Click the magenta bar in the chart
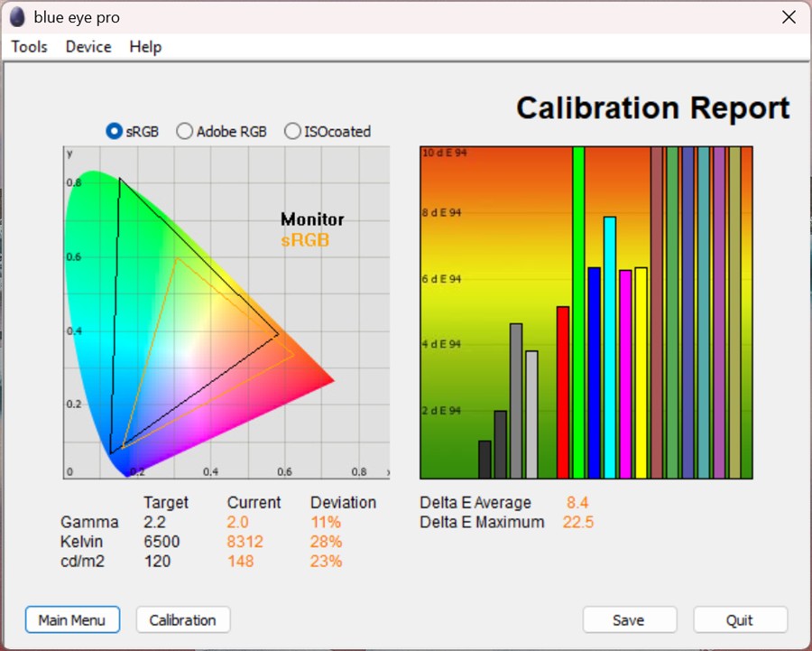 (625, 374)
